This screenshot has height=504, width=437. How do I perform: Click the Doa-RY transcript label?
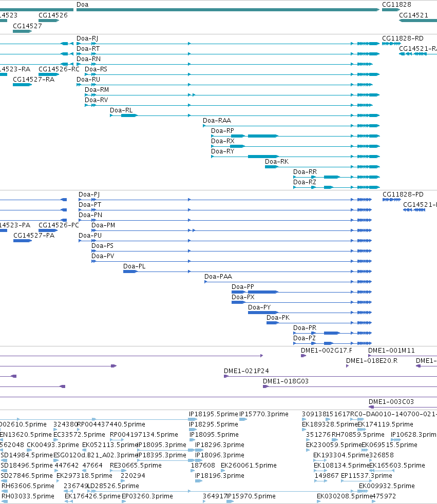coord(222,151)
